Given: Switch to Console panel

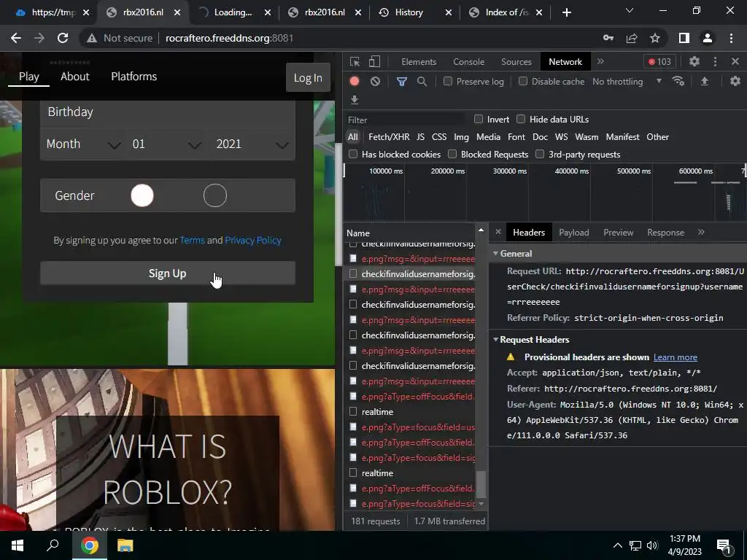Looking at the screenshot, I should [x=469, y=61].
